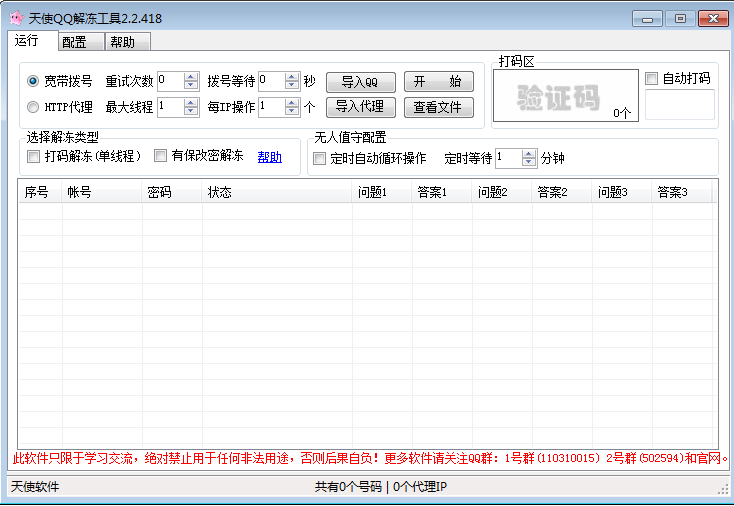Close the 天使QQ解冻工具 window
Viewport: 734px width, 506px height.
(713, 19)
